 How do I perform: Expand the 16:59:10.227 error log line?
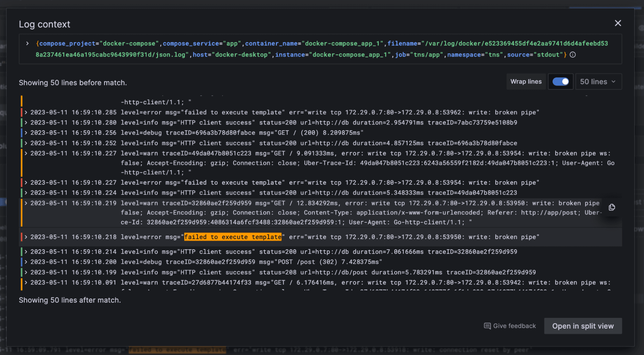pos(26,182)
